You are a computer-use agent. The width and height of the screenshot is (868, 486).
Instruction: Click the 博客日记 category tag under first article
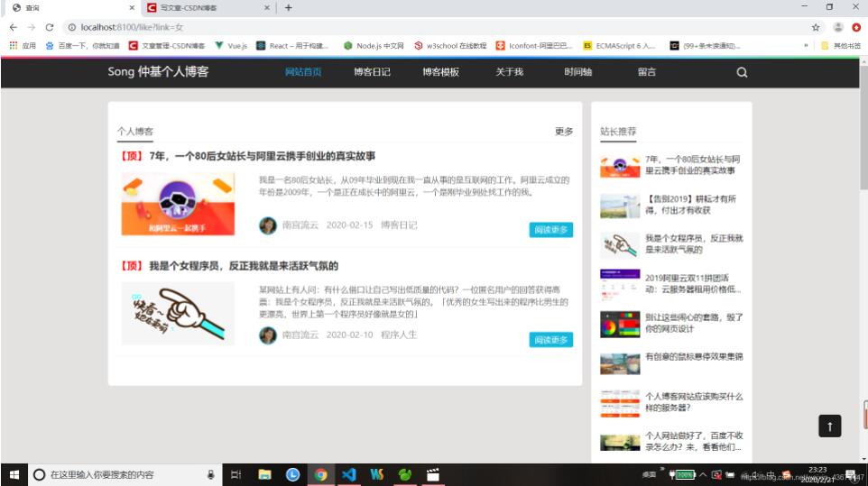pyautogui.click(x=399, y=225)
